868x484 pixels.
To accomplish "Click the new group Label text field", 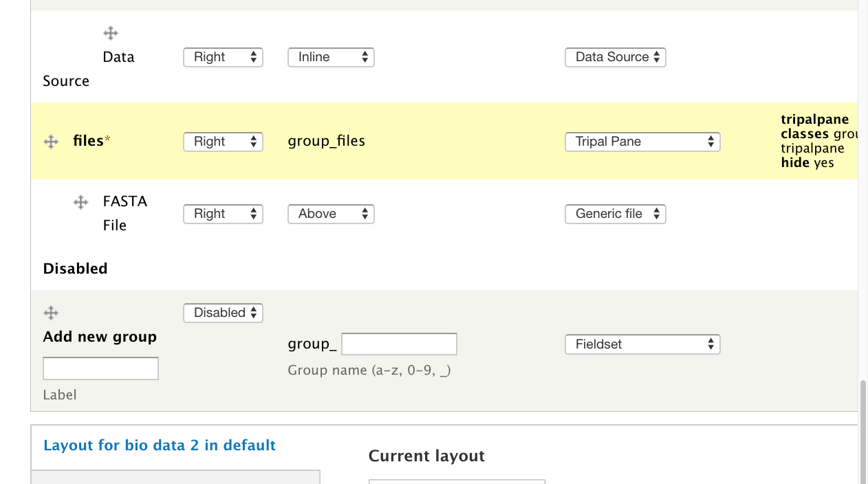I will pyautogui.click(x=100, y=368).
